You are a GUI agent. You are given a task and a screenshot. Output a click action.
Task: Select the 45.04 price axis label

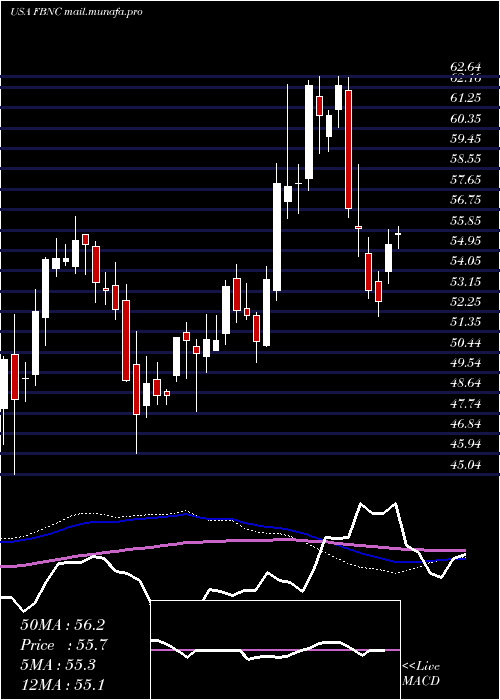466,465
